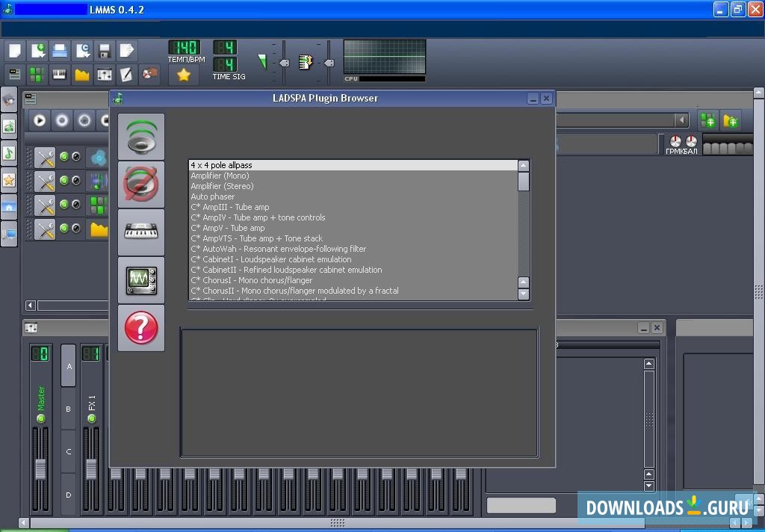Open LADSPA analysis tools category
This screenshot has width=765, height=532.
tap(141, 280)
